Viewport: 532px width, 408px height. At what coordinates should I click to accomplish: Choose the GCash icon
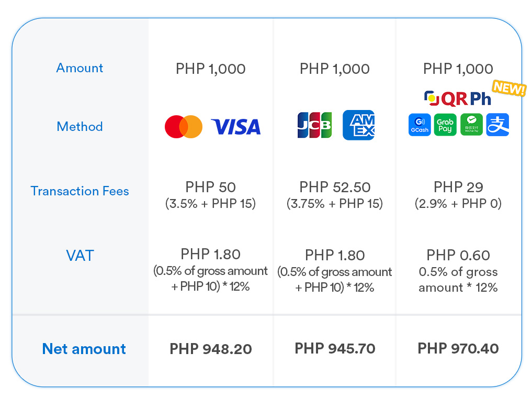[420, 125]
